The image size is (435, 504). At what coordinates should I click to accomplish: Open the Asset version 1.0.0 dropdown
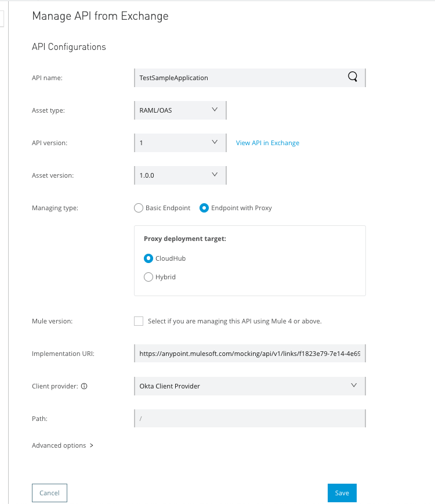(179, 175)
